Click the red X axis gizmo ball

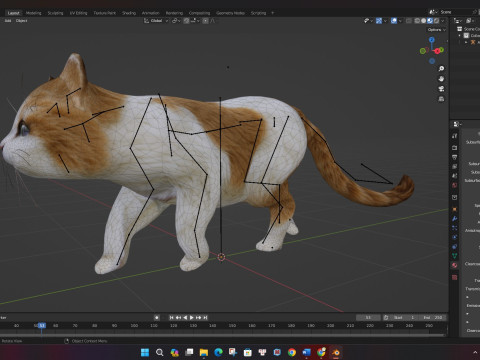point(437,51)
